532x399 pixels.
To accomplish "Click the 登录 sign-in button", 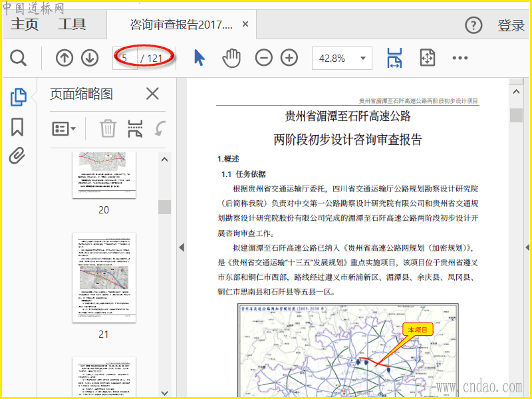I will tap(511, 26).
